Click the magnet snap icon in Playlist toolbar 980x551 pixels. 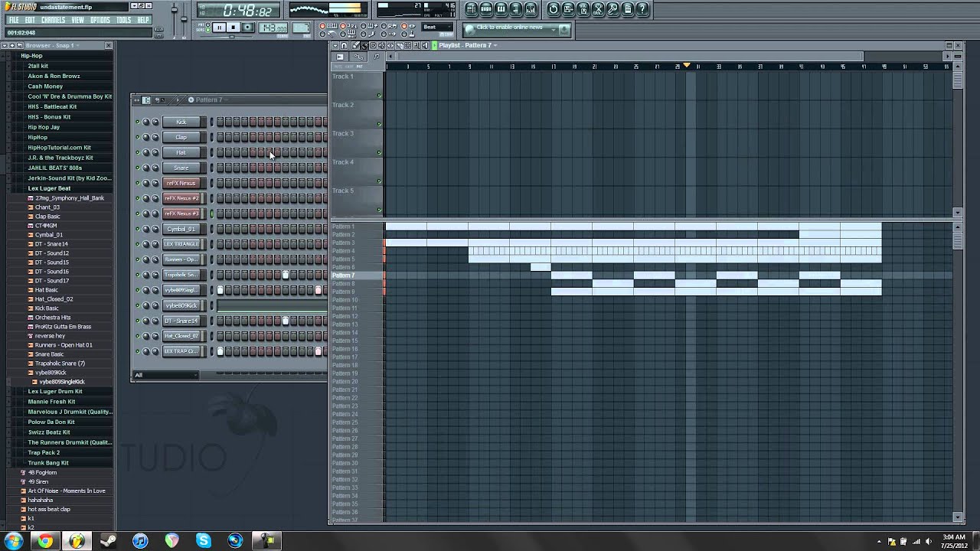344,45
